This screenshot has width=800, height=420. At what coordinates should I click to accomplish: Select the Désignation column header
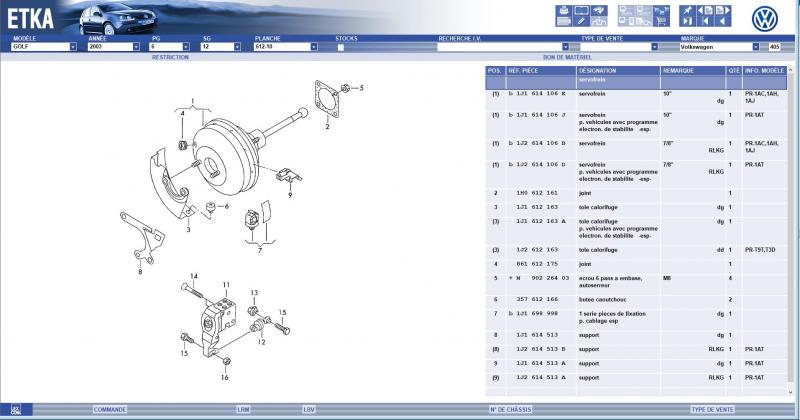(597, 71)
